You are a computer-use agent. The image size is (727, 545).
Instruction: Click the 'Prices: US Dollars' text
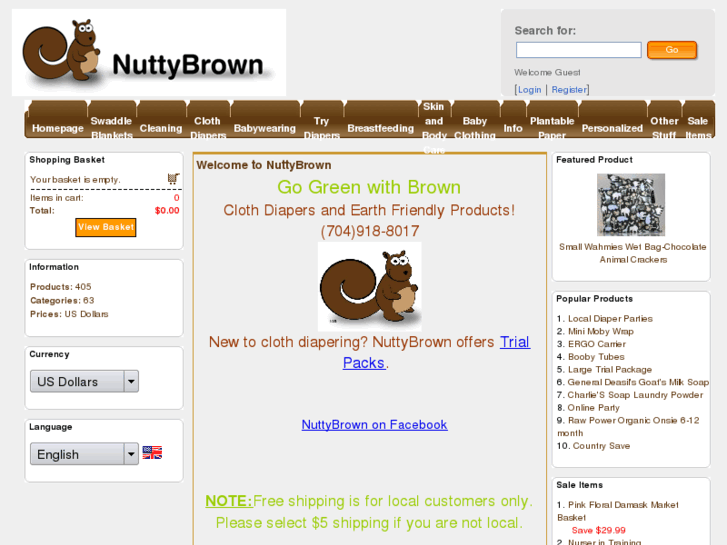tap(69, 314)
